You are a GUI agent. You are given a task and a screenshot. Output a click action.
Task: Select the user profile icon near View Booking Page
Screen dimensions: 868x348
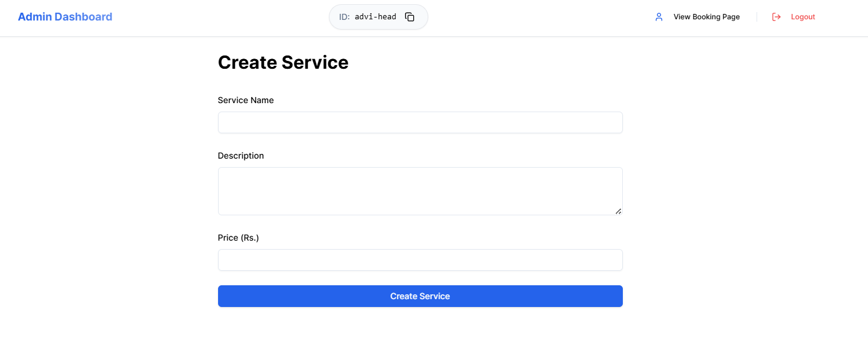pos(658,17)
